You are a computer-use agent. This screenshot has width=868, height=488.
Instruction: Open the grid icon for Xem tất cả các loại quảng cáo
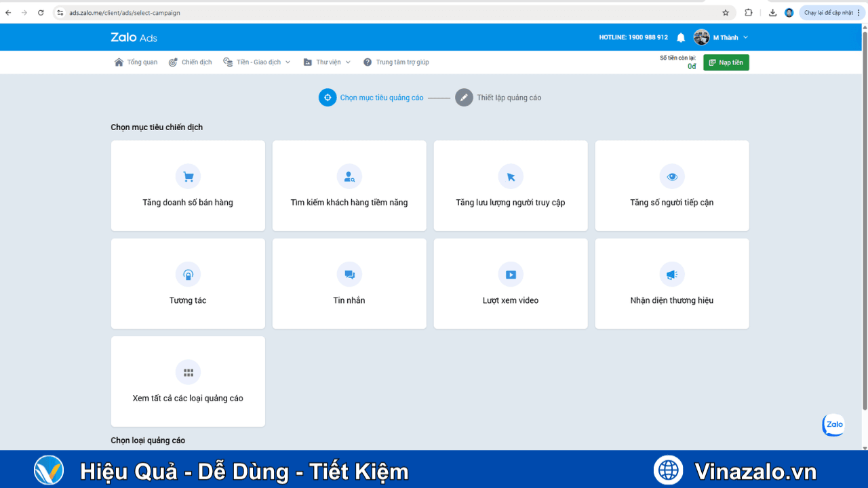[x=188, y=372]
